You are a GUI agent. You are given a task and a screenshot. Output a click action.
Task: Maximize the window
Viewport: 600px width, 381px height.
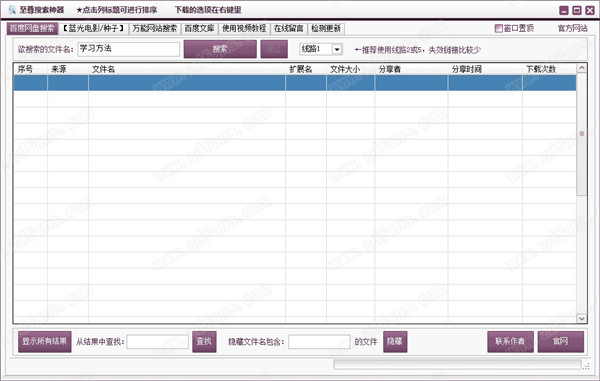577,10
